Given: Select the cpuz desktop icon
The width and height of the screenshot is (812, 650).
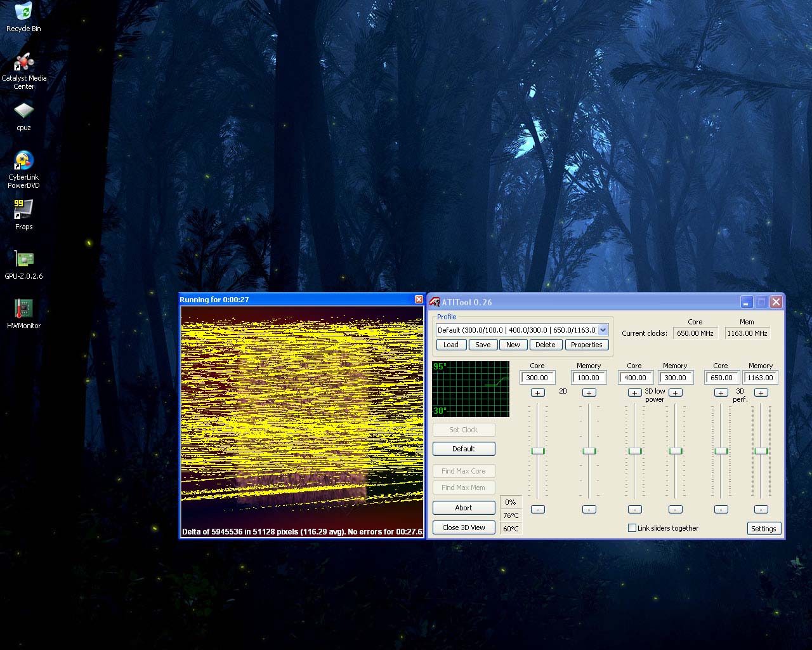Looking at the screenshot, I should coord(23,116).
